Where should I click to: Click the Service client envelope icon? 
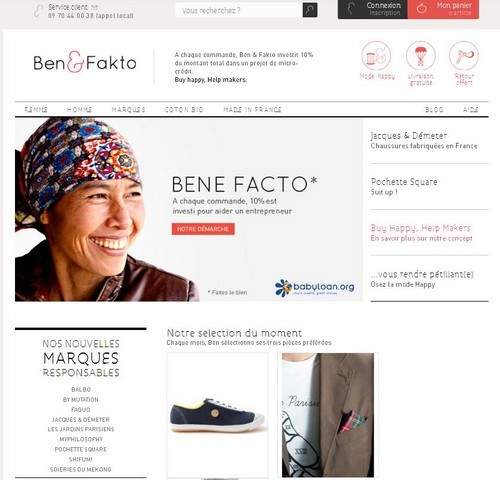pyautogui.click(x=94, y=7)
